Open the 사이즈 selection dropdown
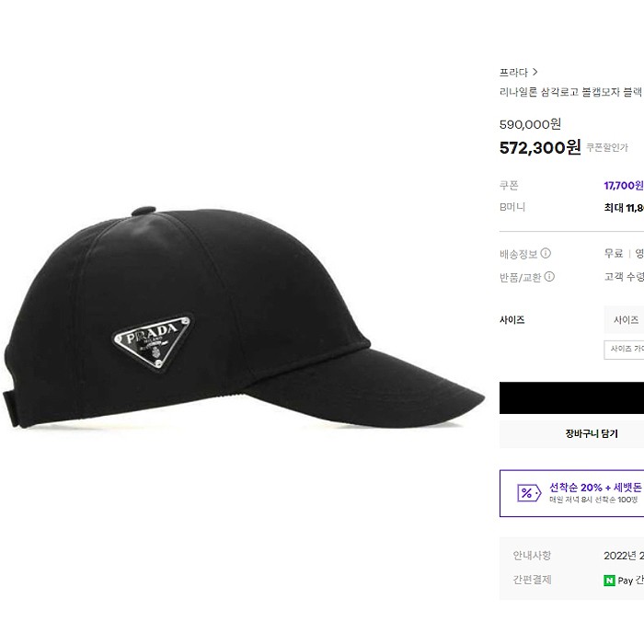 pyautogui.click(x=624, y=319)
